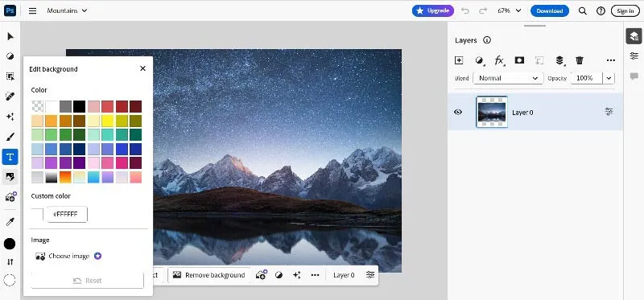
Task: Toggle Layer 0 visibility eye
Action: tap(458, 112)
